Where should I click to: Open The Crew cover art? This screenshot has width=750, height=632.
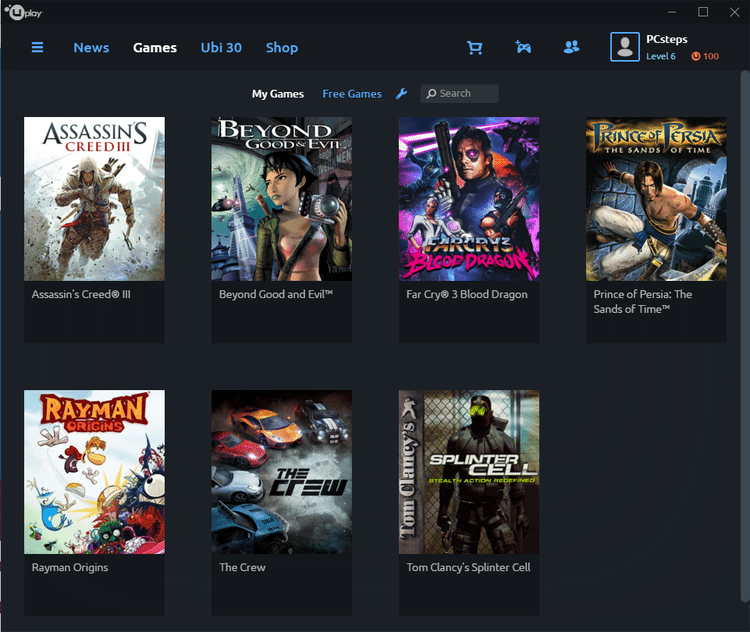tap(282, 472)
